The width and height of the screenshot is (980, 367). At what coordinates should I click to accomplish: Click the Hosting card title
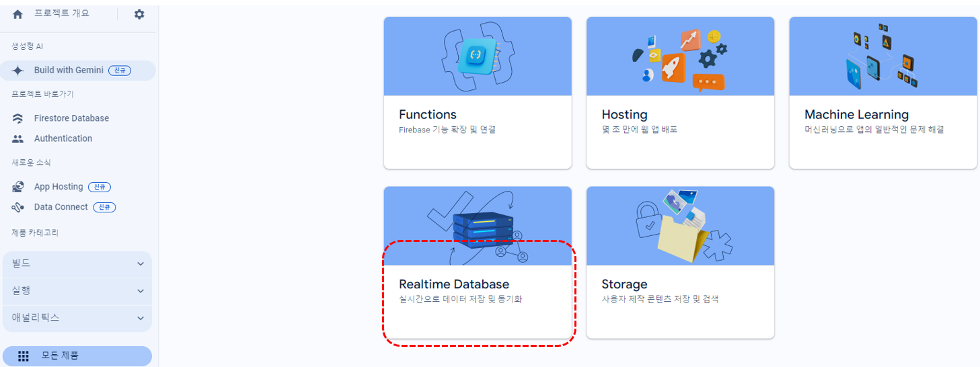pos(625,115)
